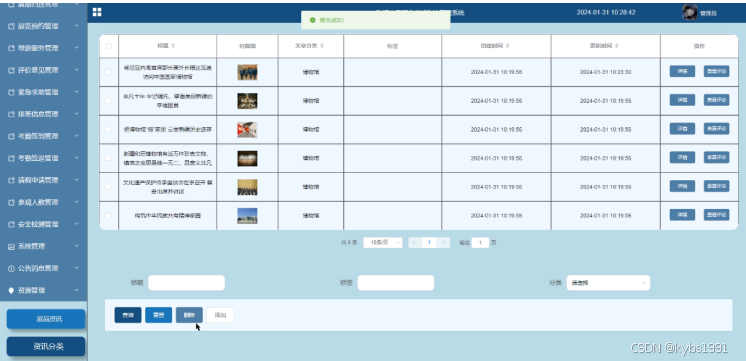Viewport: 746px width, 361px height.
Task: Tick the checkbox for the 构筑中华民族 article row
Action: [x=108, y=215]
